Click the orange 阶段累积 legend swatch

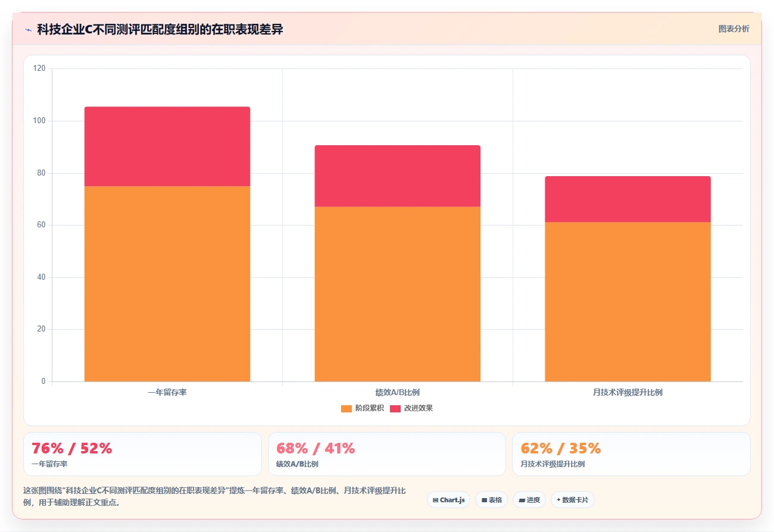click(x=347, y=408)
